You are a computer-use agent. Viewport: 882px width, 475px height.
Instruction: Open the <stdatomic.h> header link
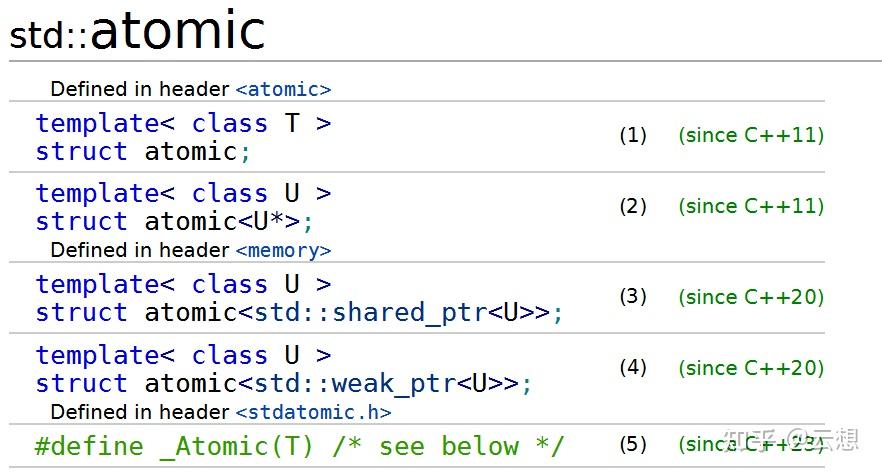(x=313, y=412)
